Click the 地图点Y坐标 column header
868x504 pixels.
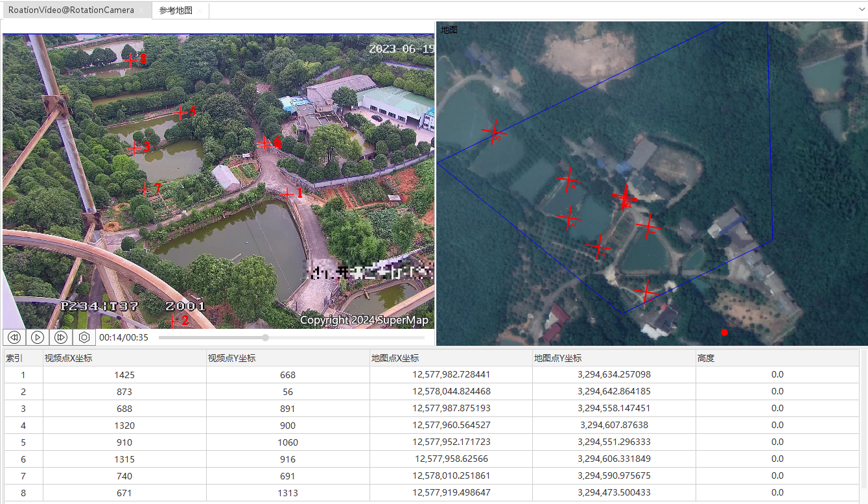(613, 358)
